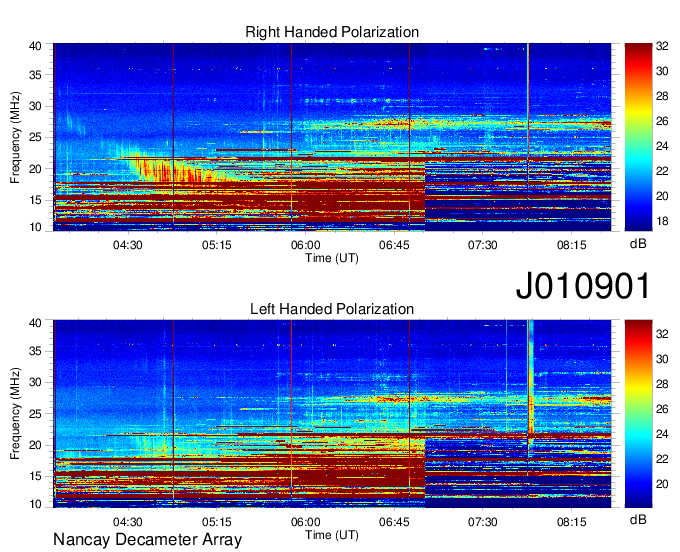Click the 15 MHz tick on Right Handed plot
This screenshot has width=680, height=552.
pyautogui.click(x=35, y=200)
